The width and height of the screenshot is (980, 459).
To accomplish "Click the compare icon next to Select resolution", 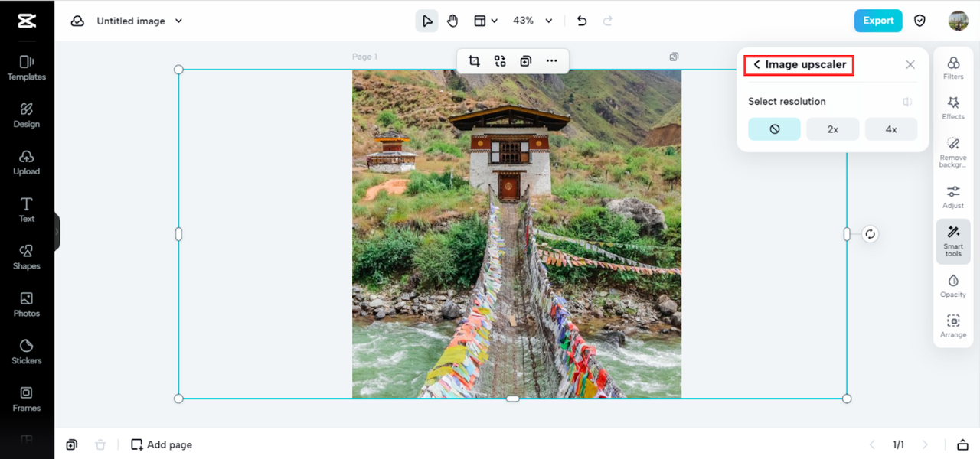I will coord(907,102).
